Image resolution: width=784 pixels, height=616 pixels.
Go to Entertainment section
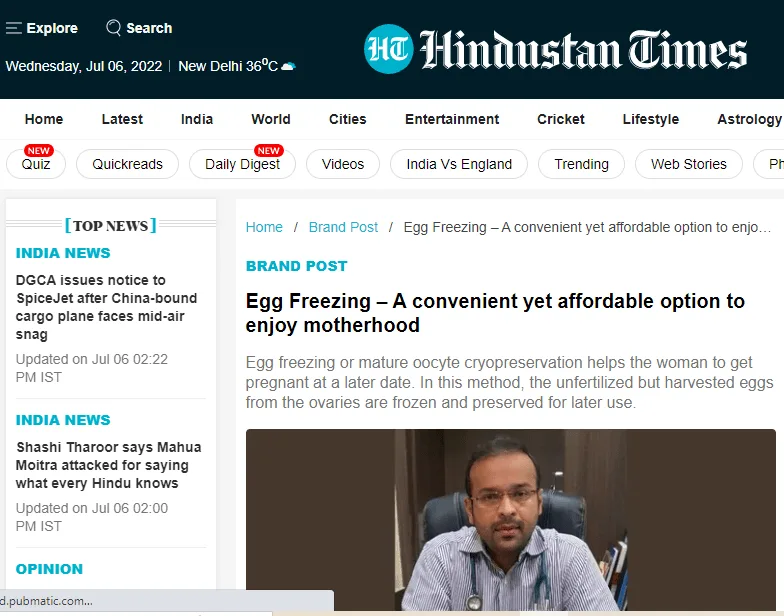click(452, 119)
